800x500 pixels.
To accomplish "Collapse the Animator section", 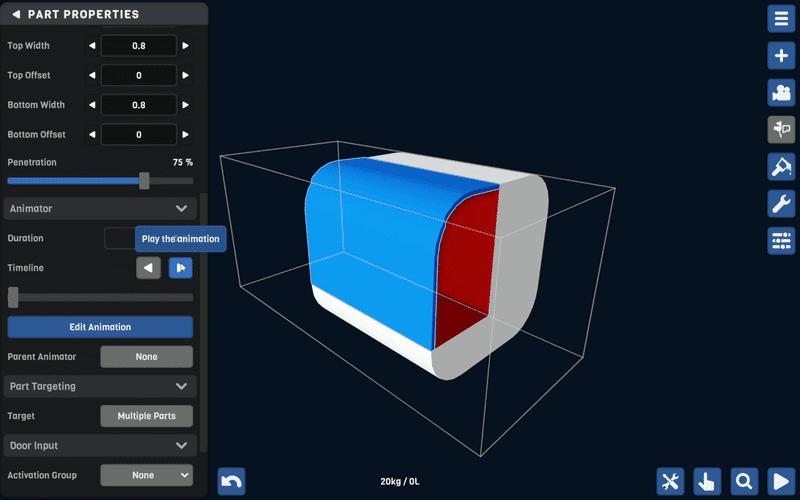I will tap(100, 209).
